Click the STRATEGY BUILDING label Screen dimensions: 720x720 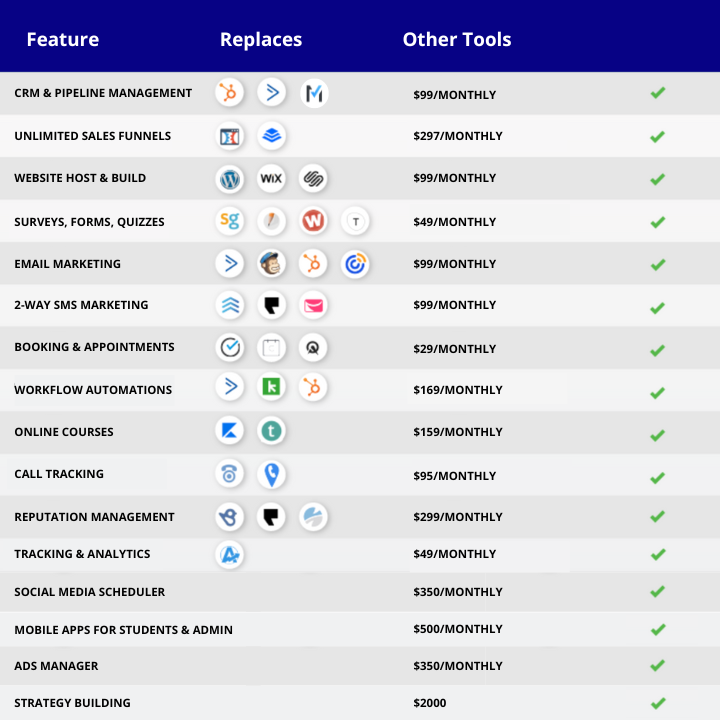(73, 703)
